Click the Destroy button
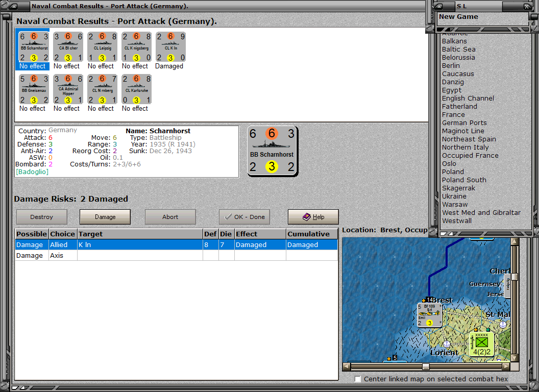This screenshot has width=539, height=392. point(41,217)
